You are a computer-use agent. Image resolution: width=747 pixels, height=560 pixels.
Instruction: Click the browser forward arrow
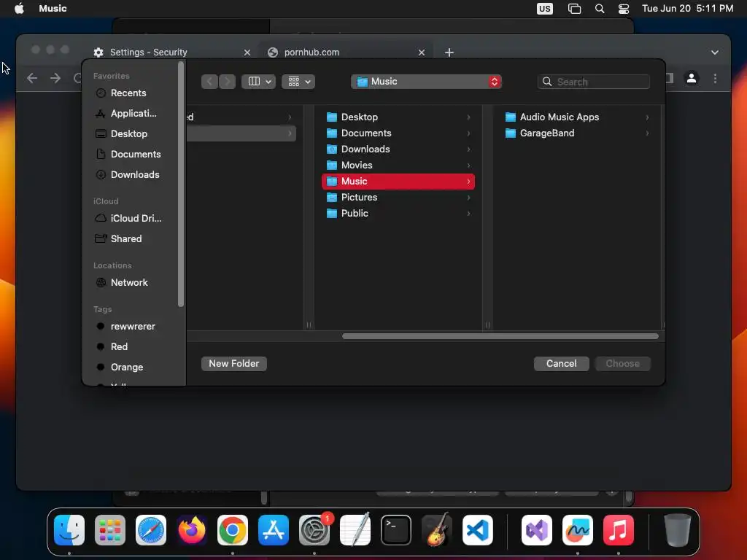tap(55, 78)
